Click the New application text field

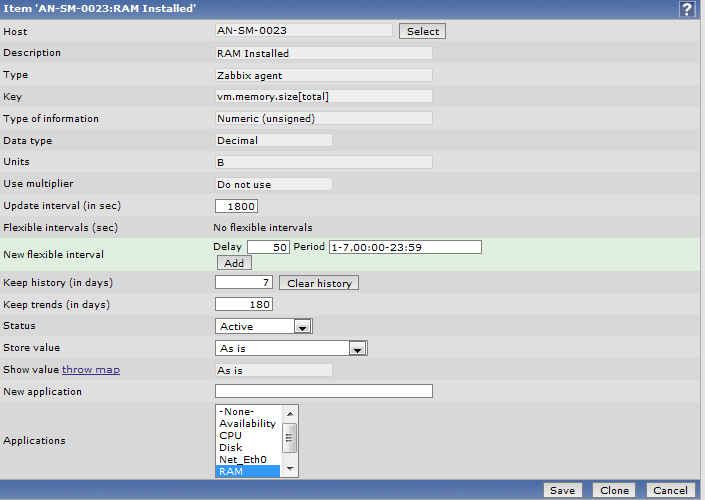pos(324,391)
